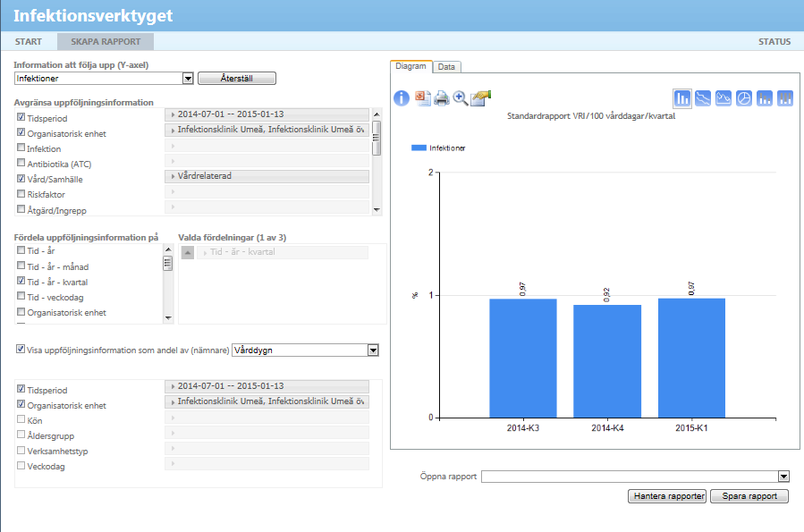The width and height of the screenshot is (804, 532).
Task: Switch to the Diagram tab
Action: (410, 66)
